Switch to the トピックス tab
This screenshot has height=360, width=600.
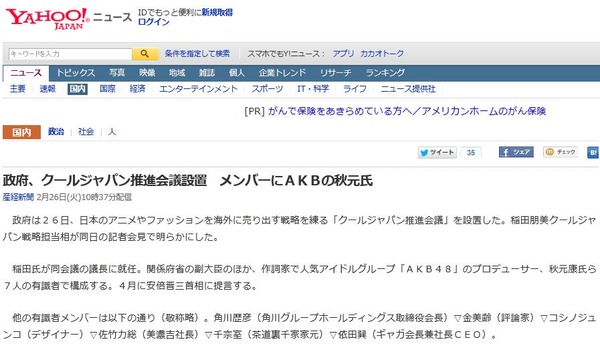point(75,73)
